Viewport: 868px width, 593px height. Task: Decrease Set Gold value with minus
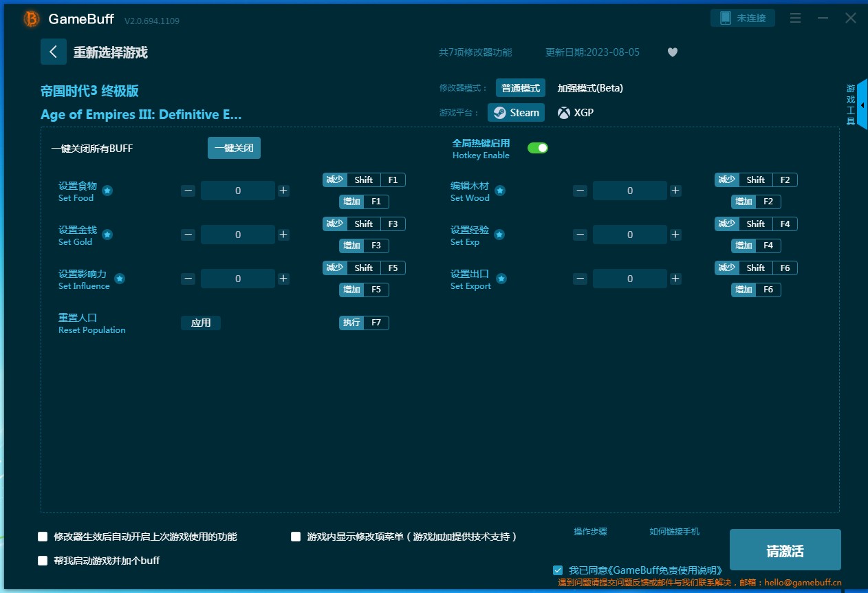(188, 235)
